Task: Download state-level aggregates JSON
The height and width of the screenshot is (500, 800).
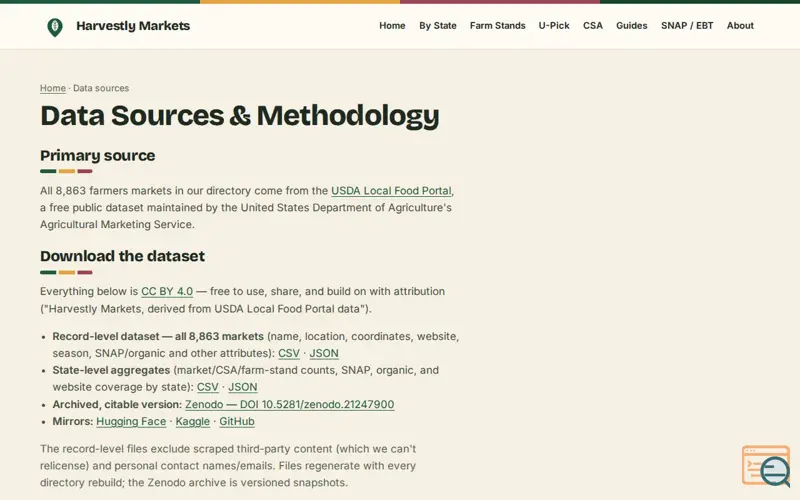Action: (x=242, y=387)
